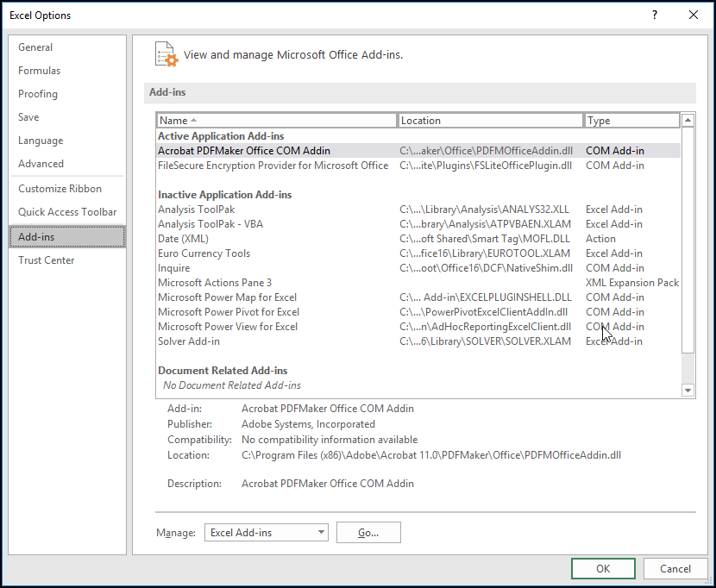Close the Excel Options dialog

(694, 15)
